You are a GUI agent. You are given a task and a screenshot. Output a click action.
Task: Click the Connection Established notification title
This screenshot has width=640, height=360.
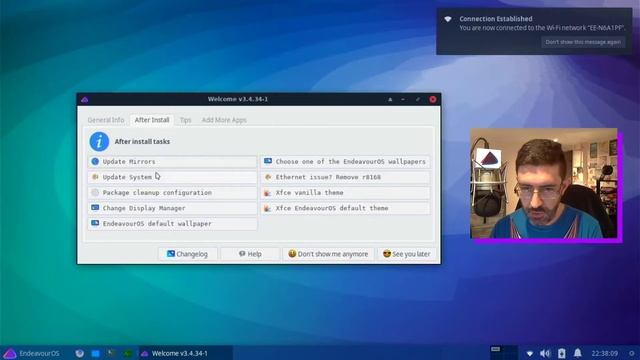[x=496, y=19]
